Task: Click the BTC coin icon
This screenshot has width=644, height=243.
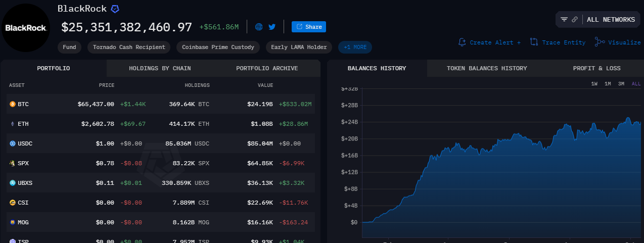Action: click(x=13, y=104)
